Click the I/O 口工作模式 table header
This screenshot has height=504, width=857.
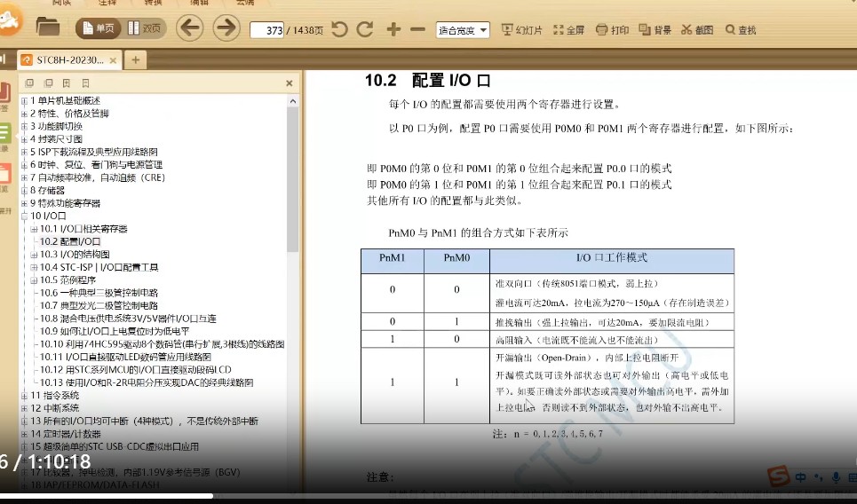click(612, 261)
